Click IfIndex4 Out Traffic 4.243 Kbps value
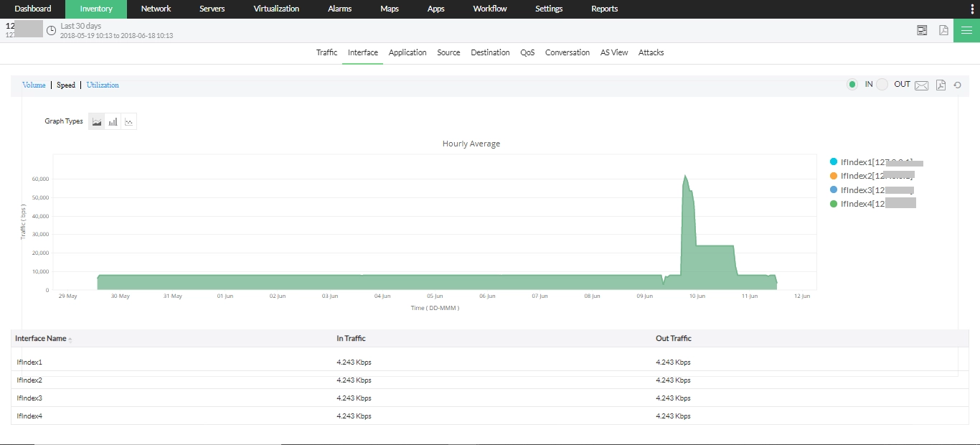The width and height of the screenshot is (980, 445). pos(673,416)
